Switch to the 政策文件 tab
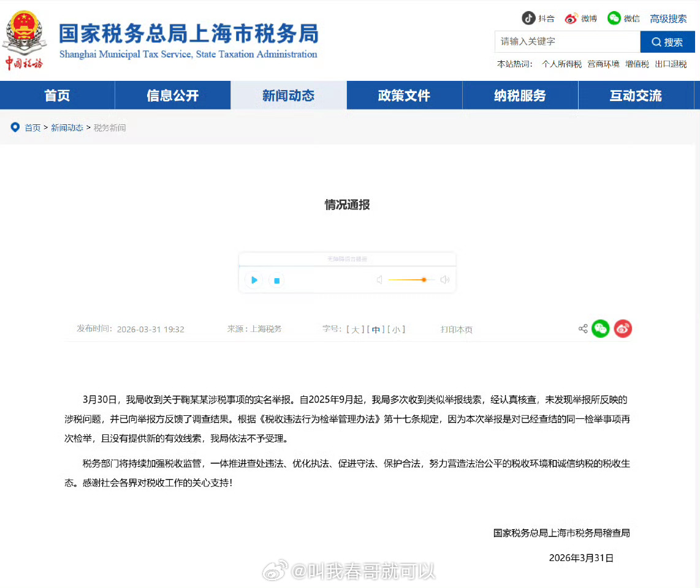 [x=404, y=95]
